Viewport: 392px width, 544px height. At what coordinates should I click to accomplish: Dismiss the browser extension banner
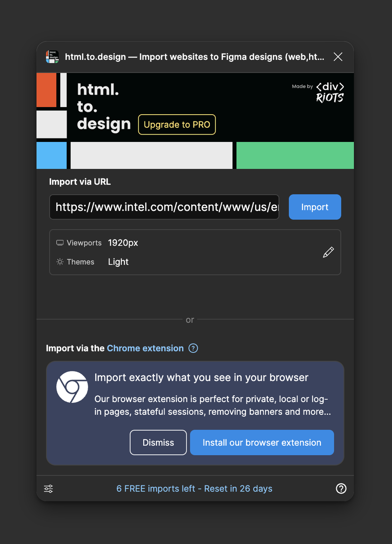coord(158,442)
